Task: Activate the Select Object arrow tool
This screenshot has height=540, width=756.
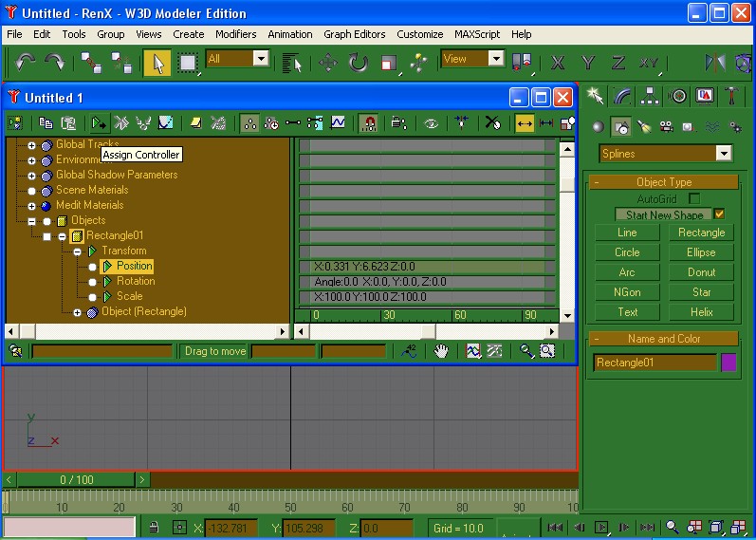Action: [157, 63]
